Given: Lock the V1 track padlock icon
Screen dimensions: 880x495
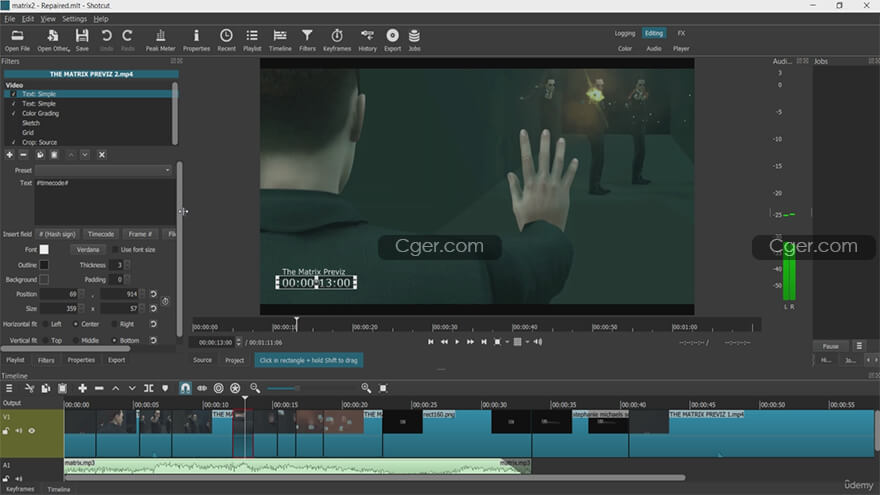Looking at the screenshot, I should (x=6, y=431).
